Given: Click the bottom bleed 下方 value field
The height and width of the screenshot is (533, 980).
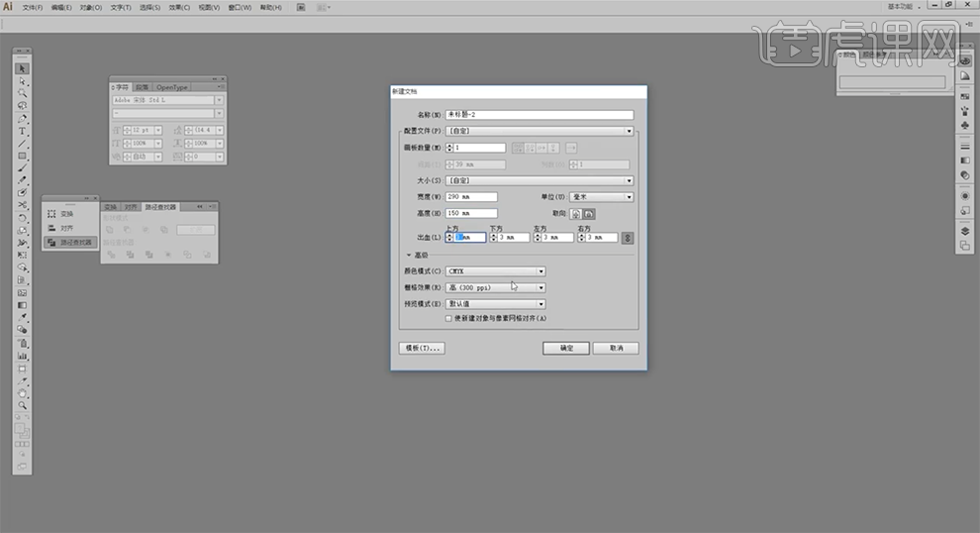Looking at the screenshot, I should tap(514, 238).
